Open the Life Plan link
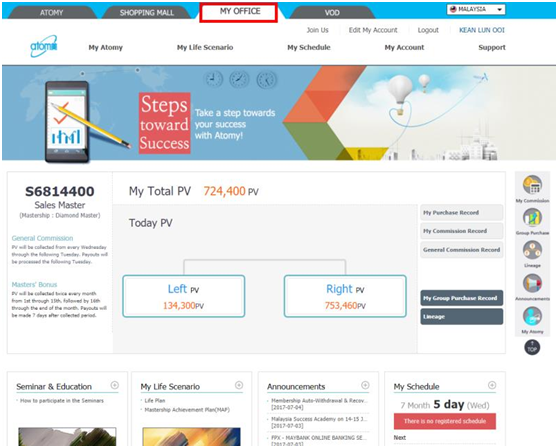The width and height of the screenshot is (558, 448). point(155,401)
